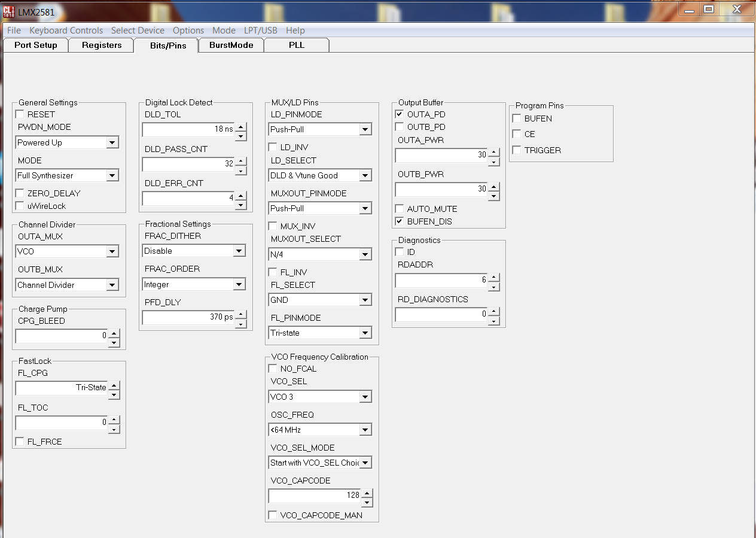This screenshot has width=756, height=538.
Task: Decrease DLD_PASS_CNT with down arrow
Action: (240, 171)
